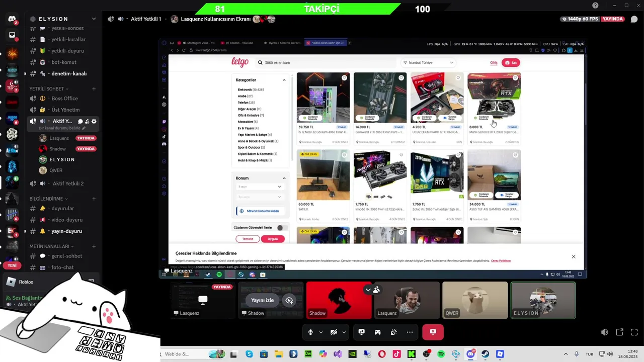644x362 pixels.
Task: Open Spotify from the Windows taskbar
Action: 441,354
